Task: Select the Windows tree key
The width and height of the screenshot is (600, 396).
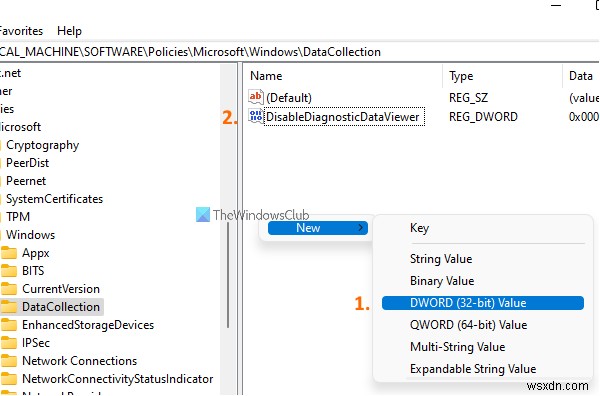Action: [x=30, y=235]
